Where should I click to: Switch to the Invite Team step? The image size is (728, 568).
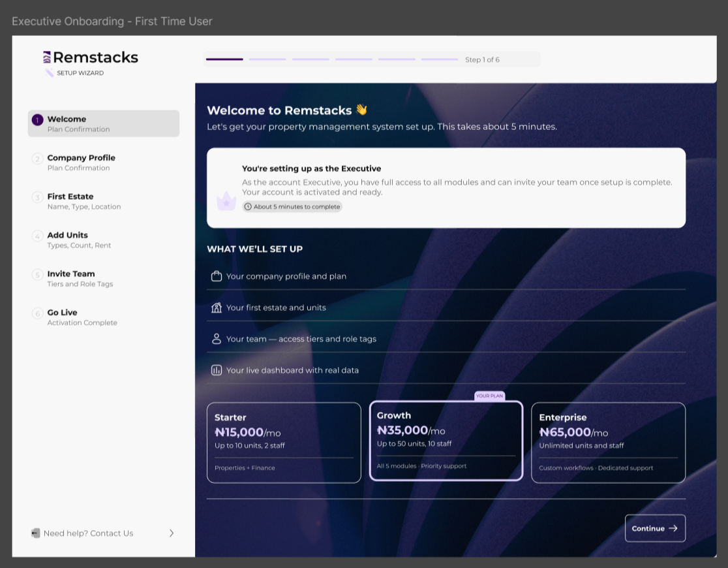[x=104, y=278]
